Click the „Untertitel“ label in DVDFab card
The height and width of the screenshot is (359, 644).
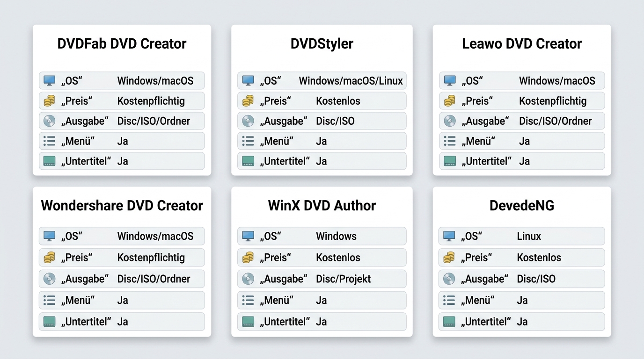point(86,161)
